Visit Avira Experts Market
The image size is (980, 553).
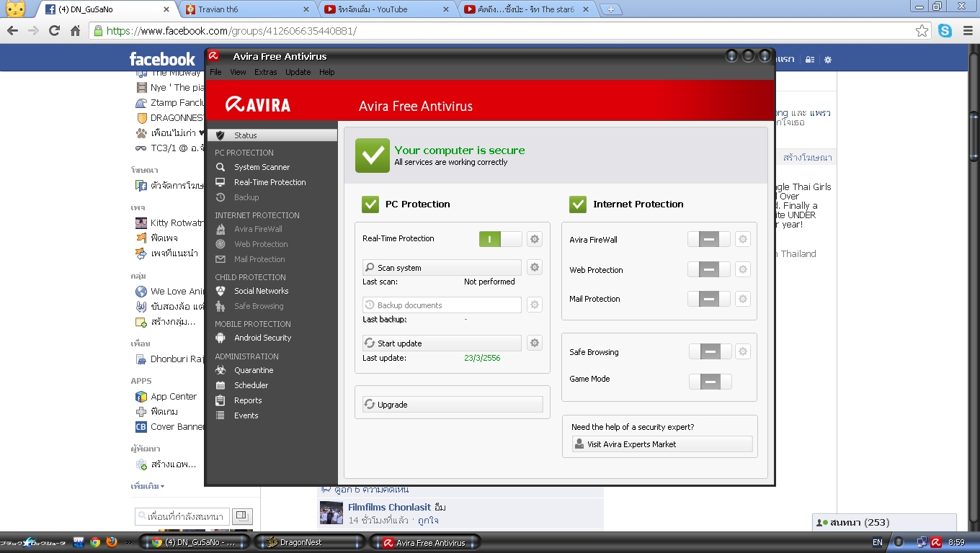point(662,444)
